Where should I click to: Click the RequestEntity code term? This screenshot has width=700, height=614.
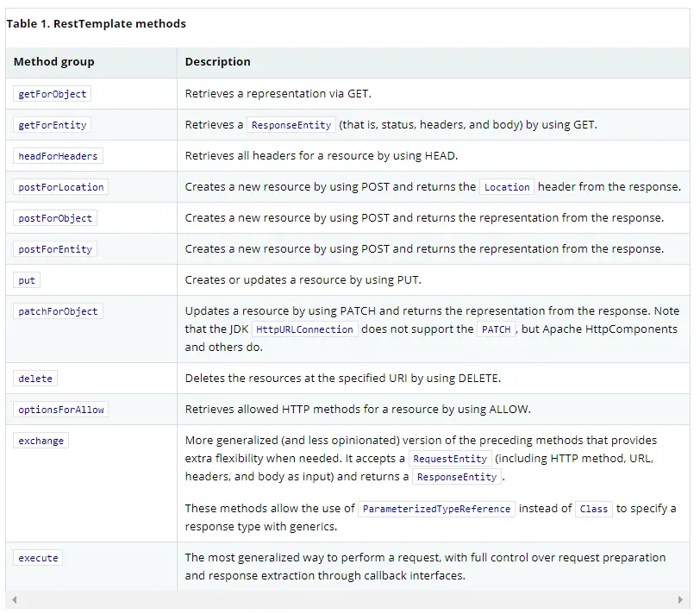point(450,459)
